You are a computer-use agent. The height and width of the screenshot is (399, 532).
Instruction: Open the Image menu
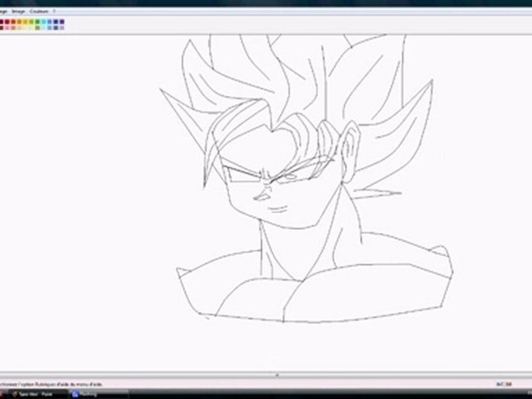[x=18, y=11]
